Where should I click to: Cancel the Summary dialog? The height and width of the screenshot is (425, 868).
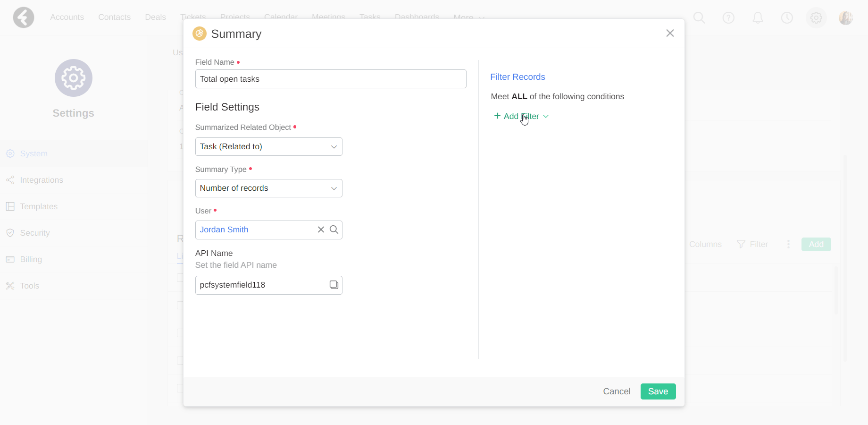(617, 391)
